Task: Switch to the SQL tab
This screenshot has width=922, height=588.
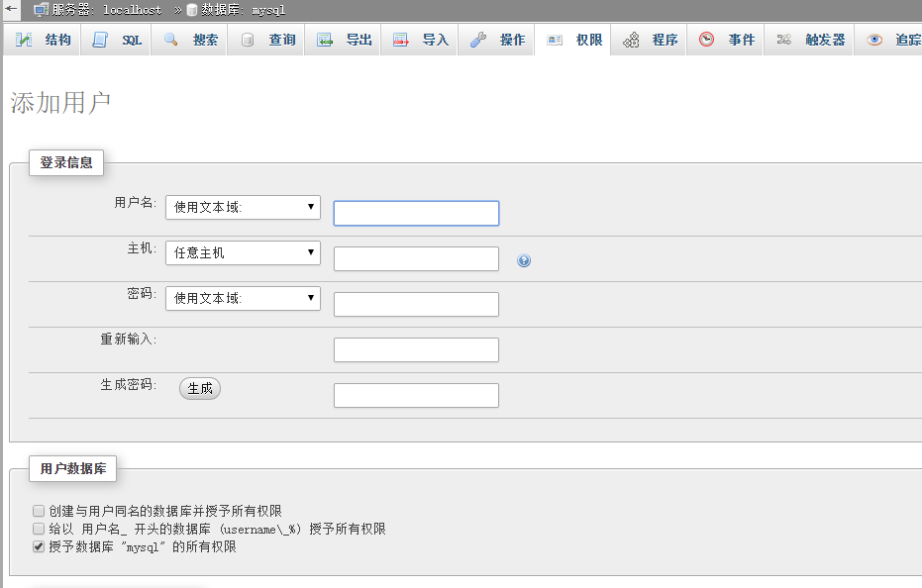Action: [115, 40]
